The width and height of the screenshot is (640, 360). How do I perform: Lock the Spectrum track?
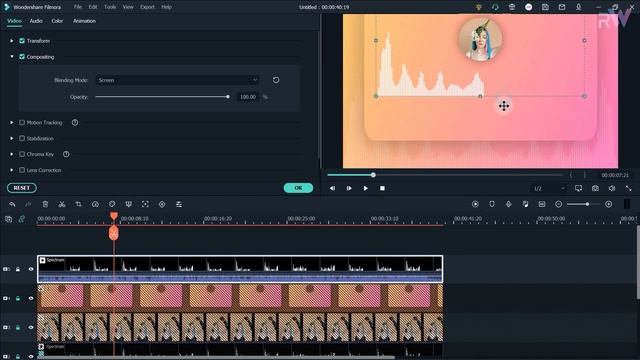pyautogui.click(x=18, y=269)
